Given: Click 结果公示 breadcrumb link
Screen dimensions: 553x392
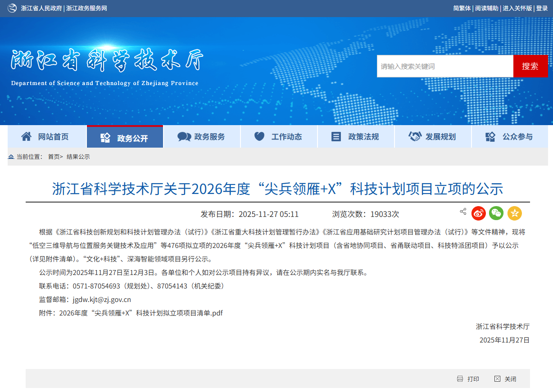Looking at the screenshot, I should (x=78, y=157).
